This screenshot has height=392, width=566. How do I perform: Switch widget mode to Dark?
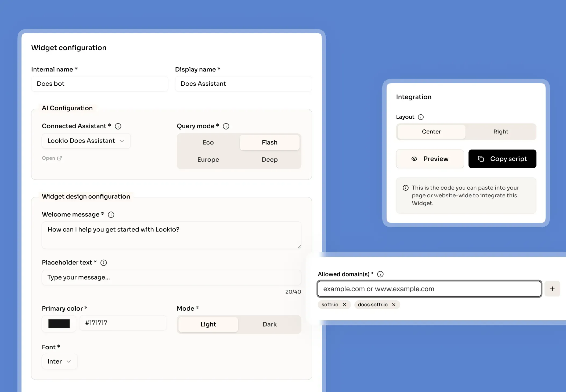pyautogui.click(x=270, y=324)
